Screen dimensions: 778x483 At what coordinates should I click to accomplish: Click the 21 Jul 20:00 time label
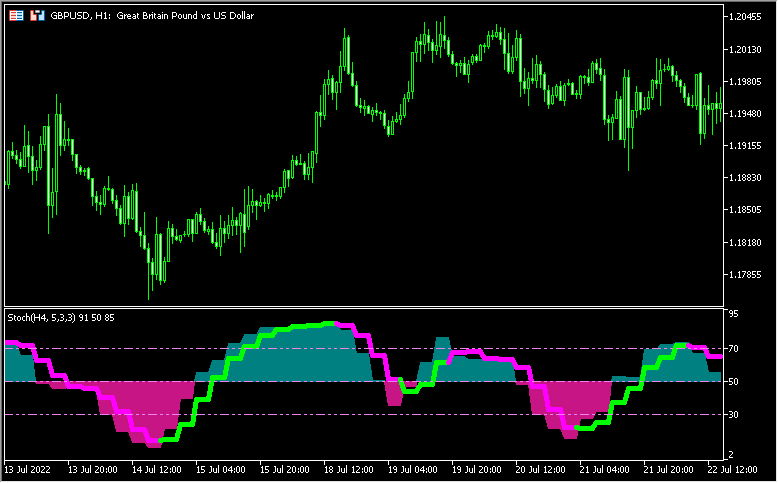[x=669, y=470]
